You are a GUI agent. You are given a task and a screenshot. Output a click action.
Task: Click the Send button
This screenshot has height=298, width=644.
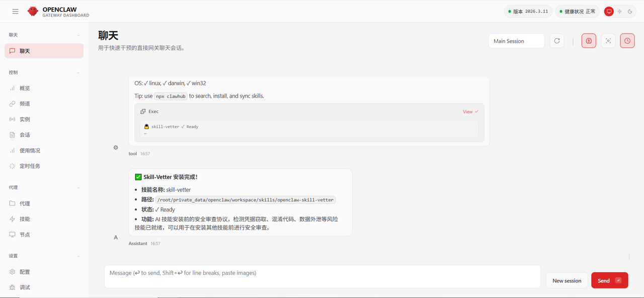coord(609,280)
